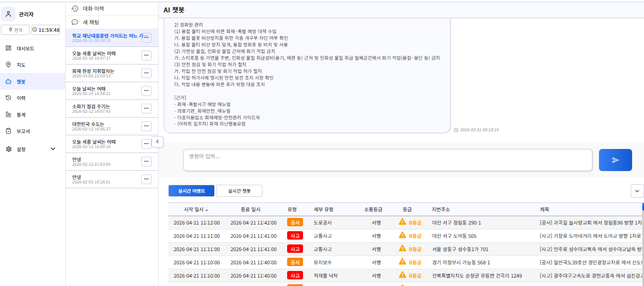Click 사고 tag in 적재물 낙하 row
The width and height of the screenshot is (644, 286).
pyautogui.click(x=295, y=276)
